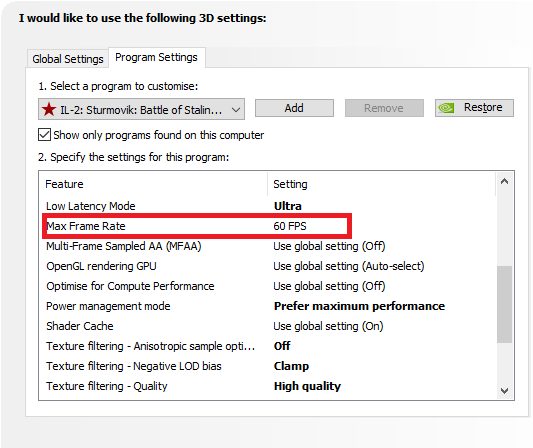Select Power management mode setting row

coord(268,306)
